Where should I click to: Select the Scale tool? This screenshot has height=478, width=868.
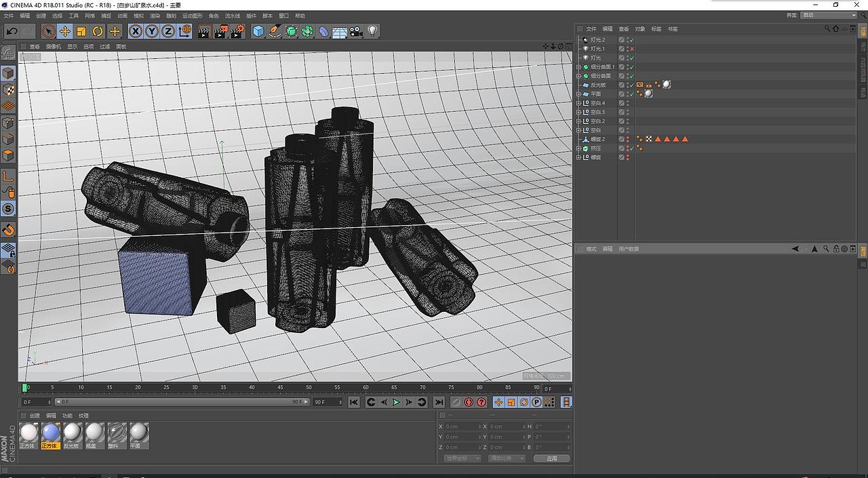point(81,31)
